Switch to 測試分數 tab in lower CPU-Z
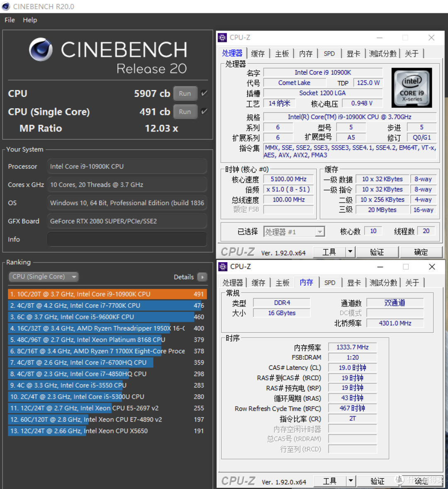The height and width of the screenshot is (489, 448). (x=383, y=283)
